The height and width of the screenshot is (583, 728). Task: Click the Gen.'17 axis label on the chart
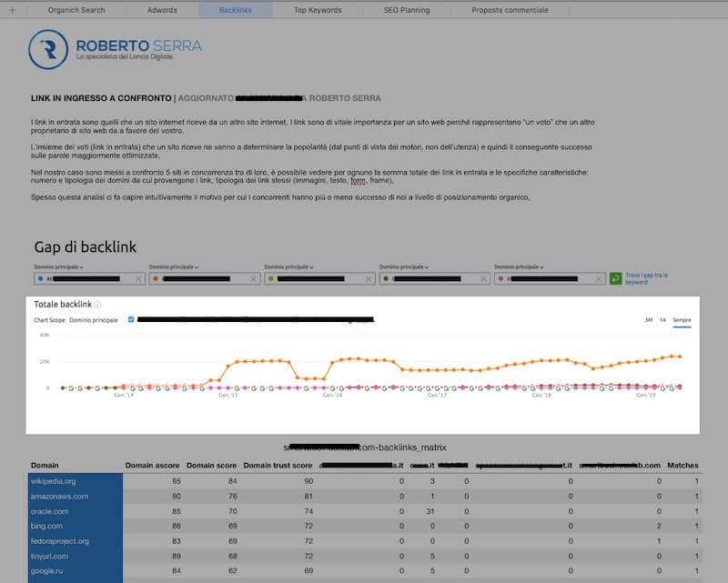437,395
